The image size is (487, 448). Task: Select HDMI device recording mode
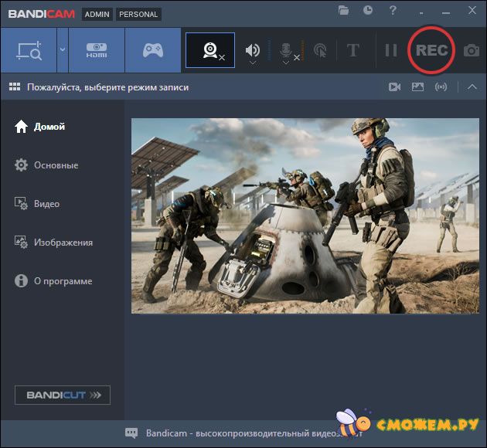tap(97, 51)
